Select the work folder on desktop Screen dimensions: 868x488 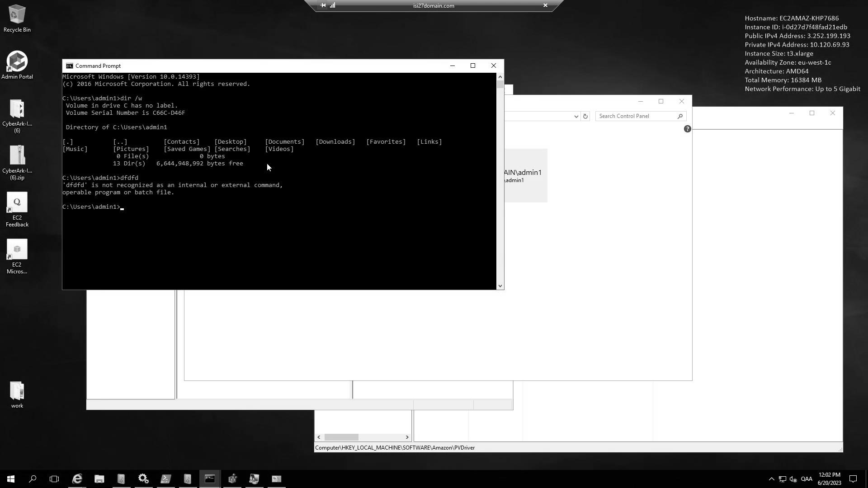[x=17, y=395]
